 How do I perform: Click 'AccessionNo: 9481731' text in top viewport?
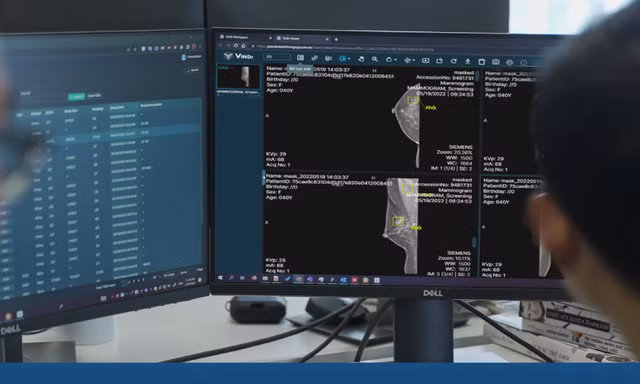pyautogui.click(x=445, y=78)
